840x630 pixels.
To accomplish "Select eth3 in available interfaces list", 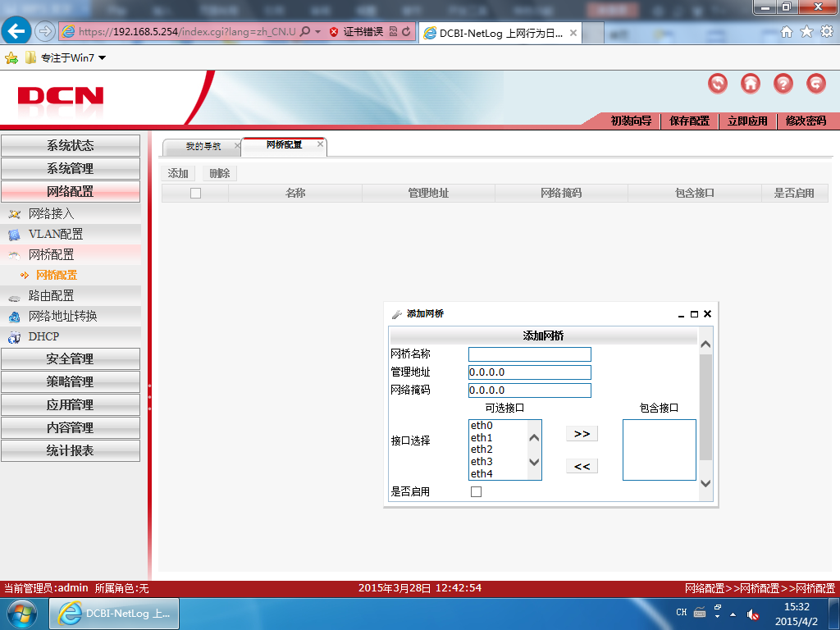I will pos(482,461).
